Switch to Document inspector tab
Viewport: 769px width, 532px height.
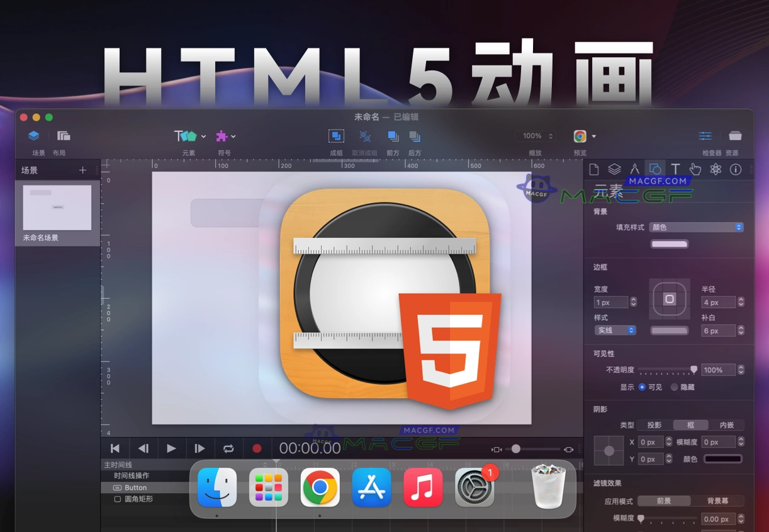coord(593,169)
